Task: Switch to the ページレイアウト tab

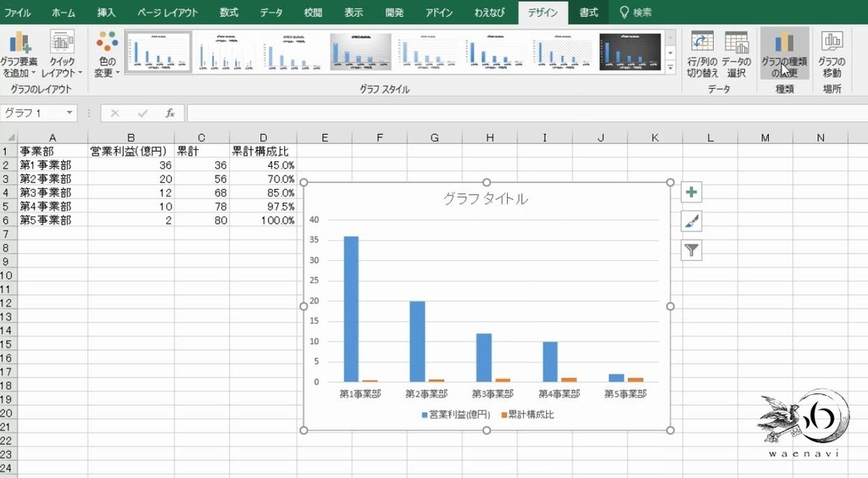Action: [x=167, y=12]
